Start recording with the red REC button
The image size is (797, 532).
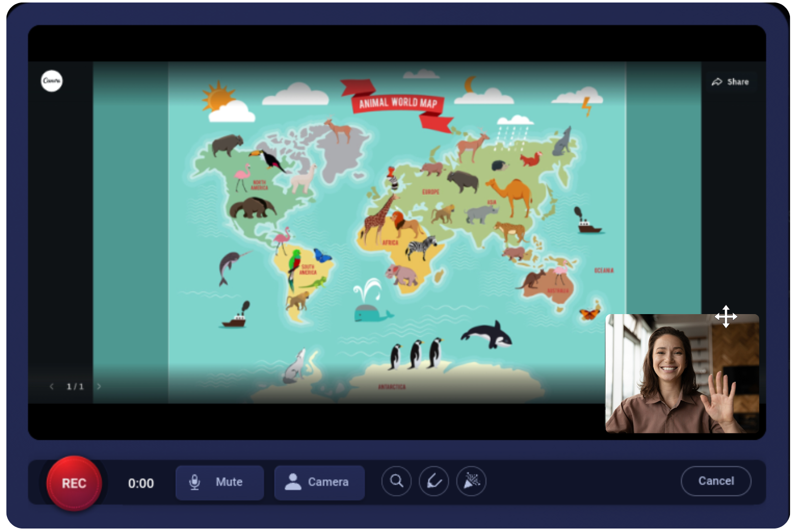(x=74, y=483)
